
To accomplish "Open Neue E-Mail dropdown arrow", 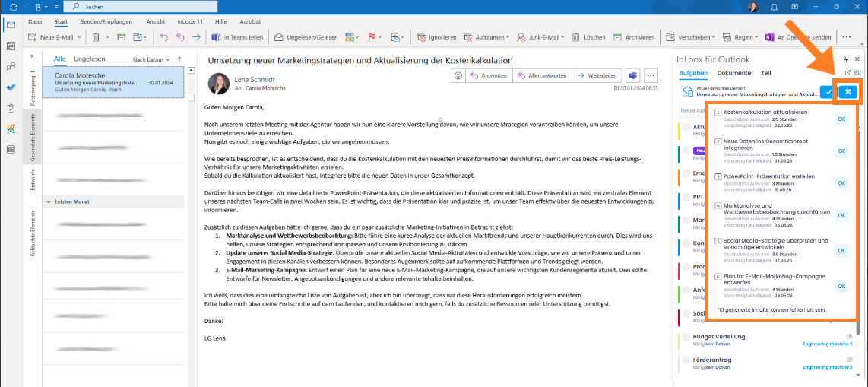I will click(79, 37).
